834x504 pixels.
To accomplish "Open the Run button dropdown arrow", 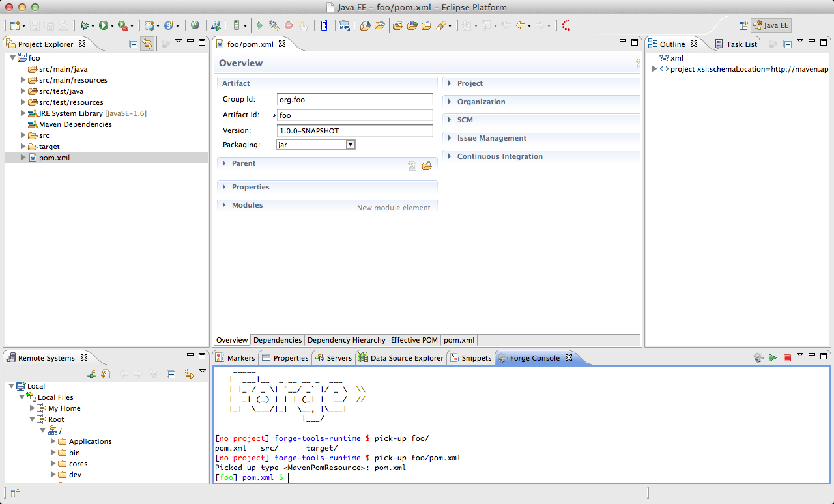I will (x=112, y=26).
